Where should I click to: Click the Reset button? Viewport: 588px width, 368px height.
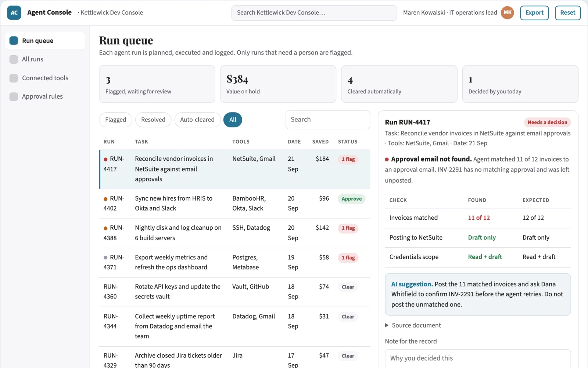tap(568, 13)
